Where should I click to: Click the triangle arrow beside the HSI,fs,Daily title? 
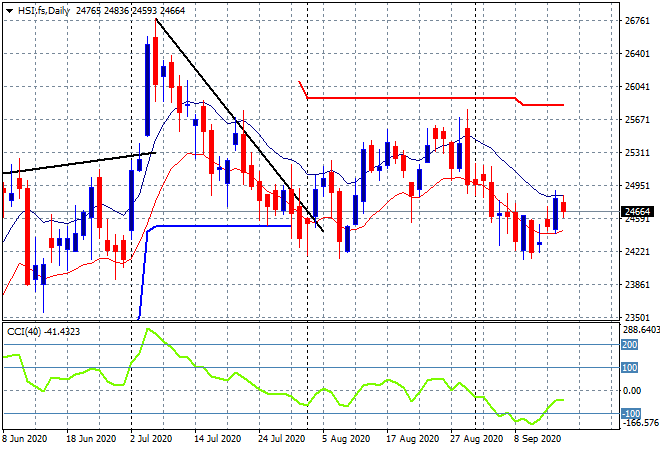[x=9, y=11]
